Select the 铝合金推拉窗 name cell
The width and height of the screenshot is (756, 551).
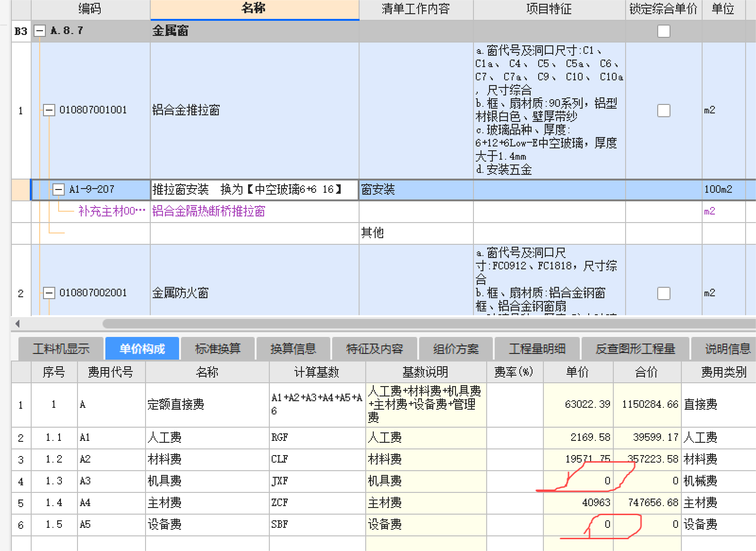255,111
